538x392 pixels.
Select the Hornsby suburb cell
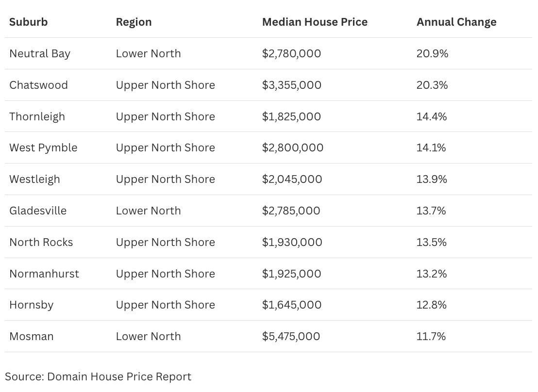pos(31,305)
